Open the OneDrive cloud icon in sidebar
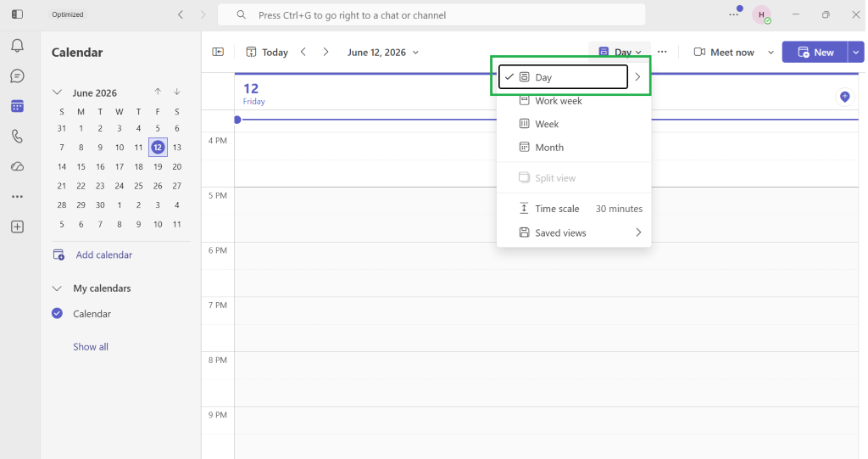 click(x=17, y=166)
